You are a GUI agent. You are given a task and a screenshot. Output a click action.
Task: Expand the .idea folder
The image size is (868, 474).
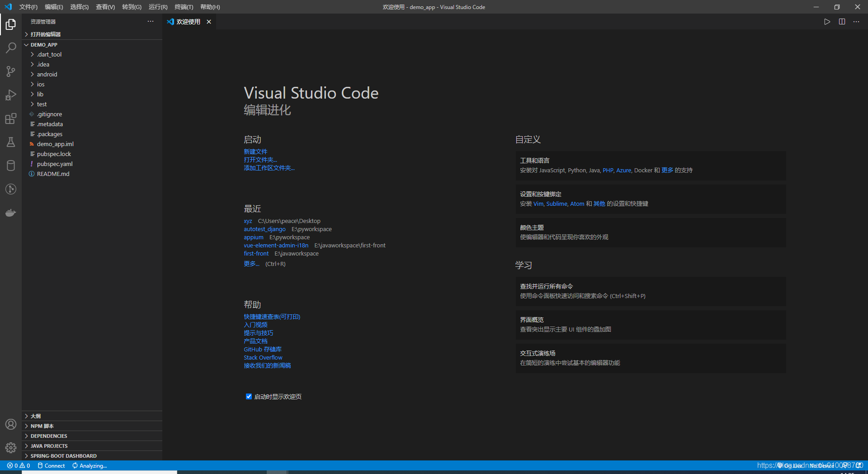92,64
